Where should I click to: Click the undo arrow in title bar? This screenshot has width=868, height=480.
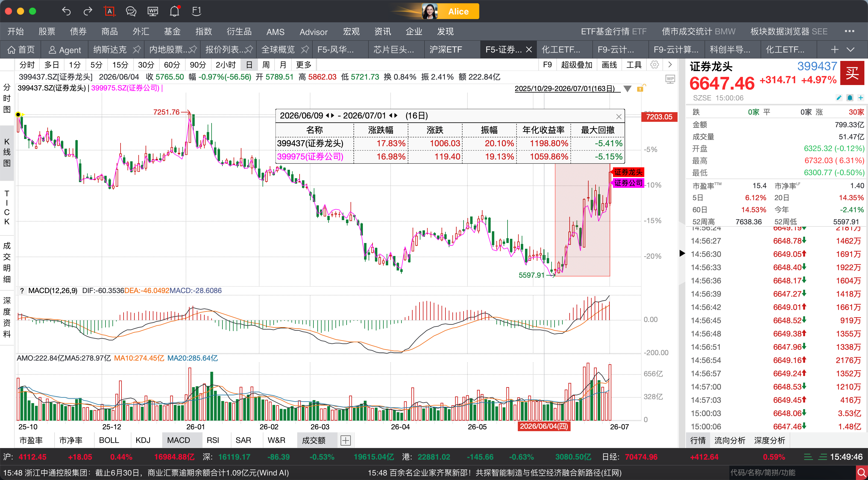pos(66,11)
